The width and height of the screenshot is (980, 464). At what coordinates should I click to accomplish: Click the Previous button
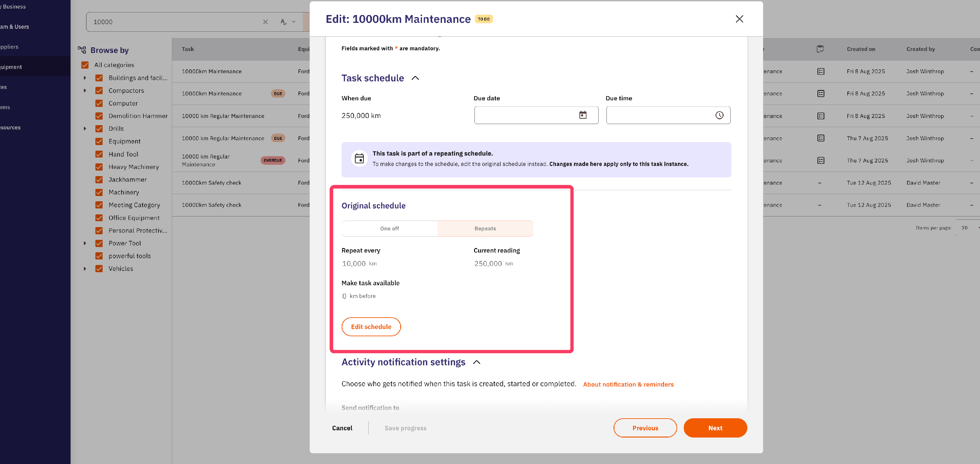(x=645, y=428)
